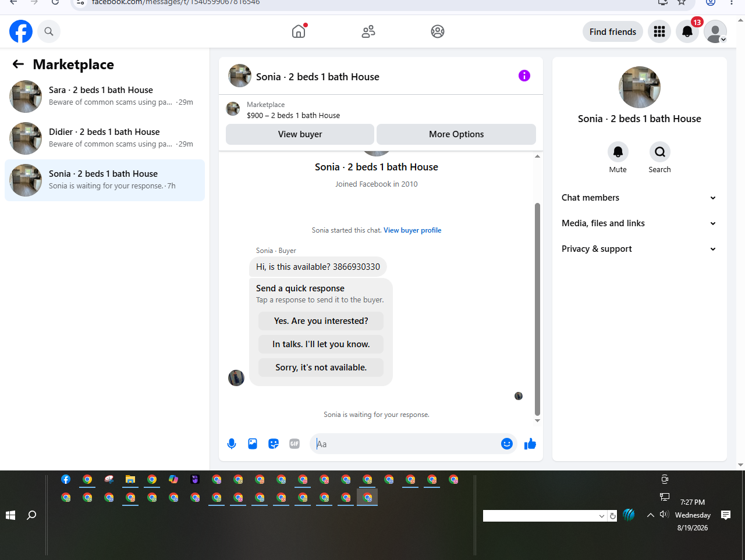Viewport: 745px width, 560px height.
Task: Click the chat header avatar next to Sonia's name
Action: [240, 76]
